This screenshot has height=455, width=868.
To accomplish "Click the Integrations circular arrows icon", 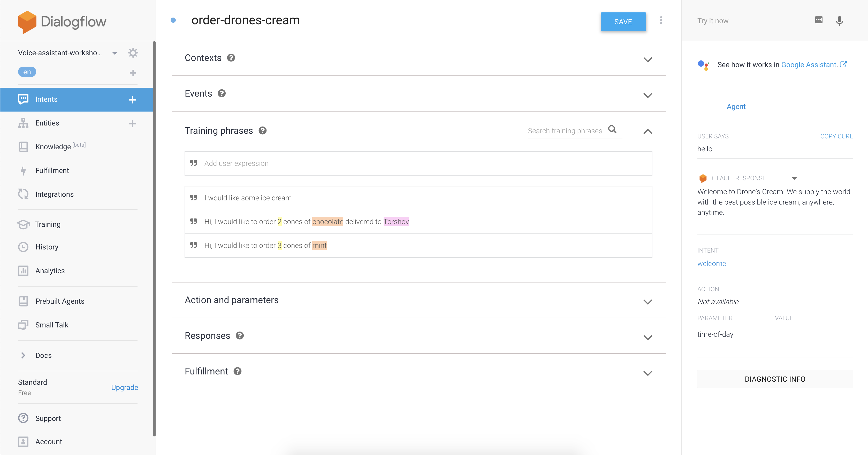I will [x=23, y=194].
